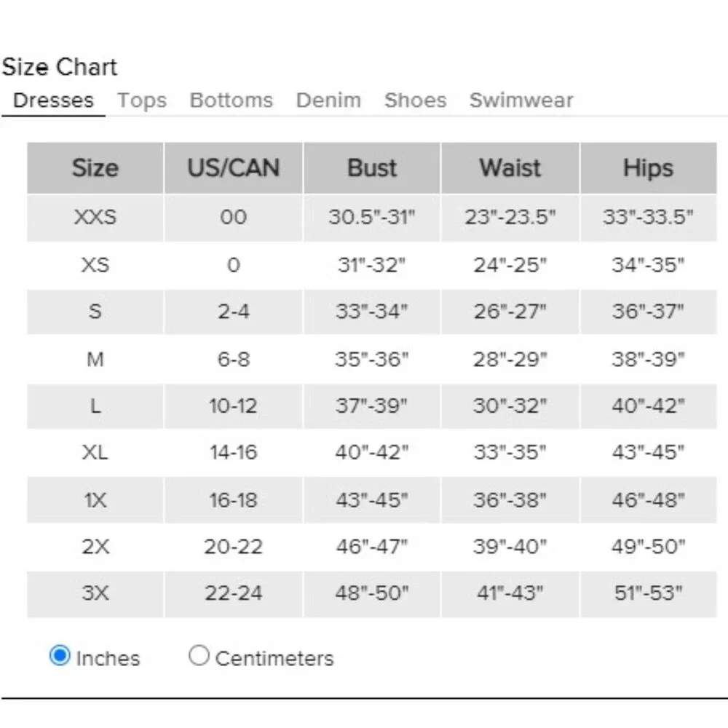
Task: Select the 3X size cell
Action: point(95,593)
